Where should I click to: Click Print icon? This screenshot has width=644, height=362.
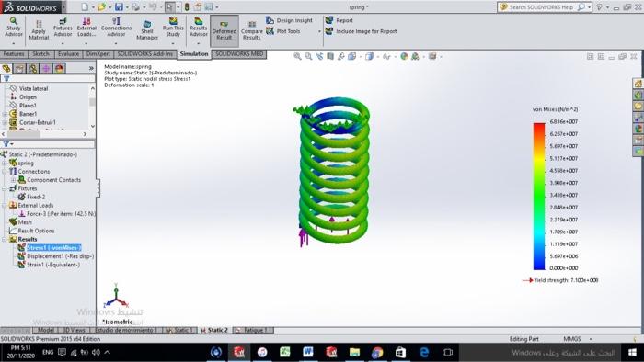[x=135, y=7]
